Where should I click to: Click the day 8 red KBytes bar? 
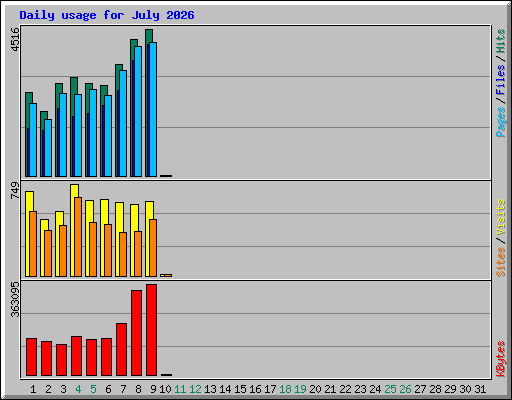pos(136,333)
